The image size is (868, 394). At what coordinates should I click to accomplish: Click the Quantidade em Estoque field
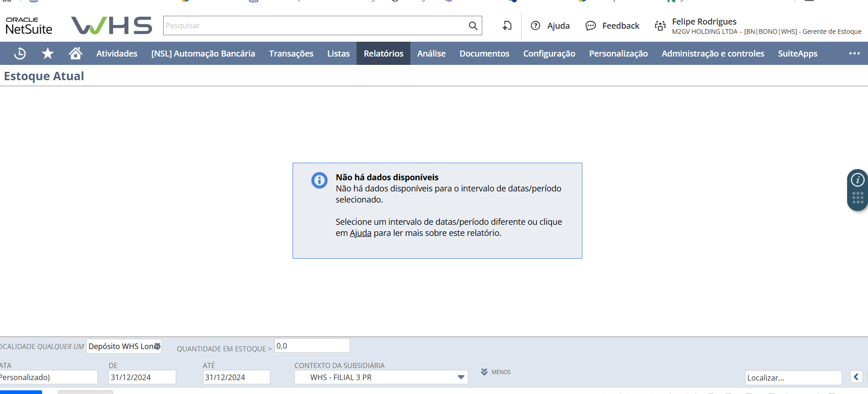(312, 346)
